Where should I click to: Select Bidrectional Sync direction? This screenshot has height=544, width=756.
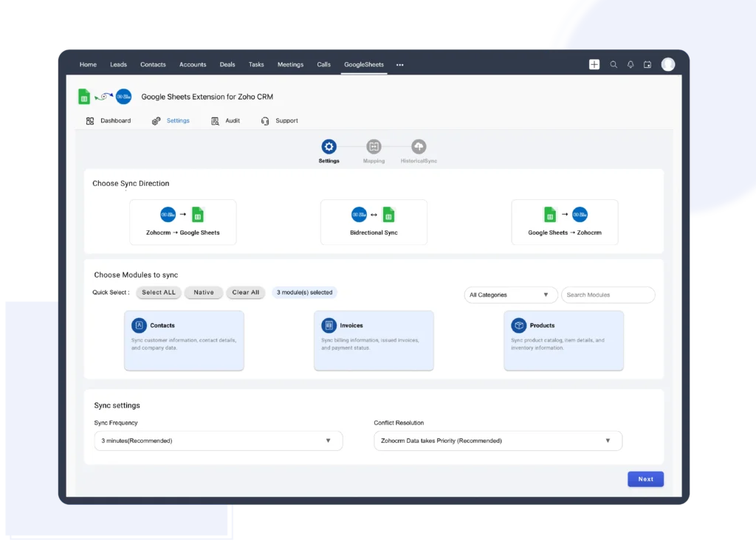(x=374, y=221)
